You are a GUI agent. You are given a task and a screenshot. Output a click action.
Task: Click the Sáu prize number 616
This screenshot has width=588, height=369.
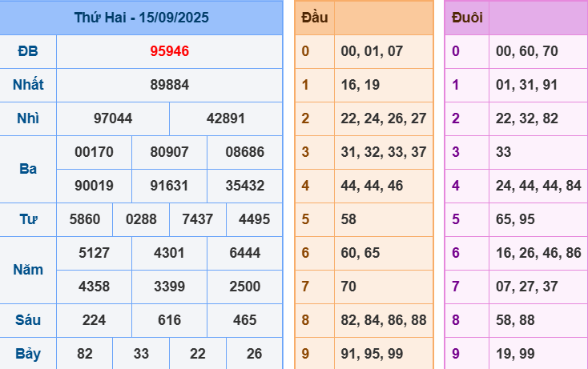coord(169,320)
